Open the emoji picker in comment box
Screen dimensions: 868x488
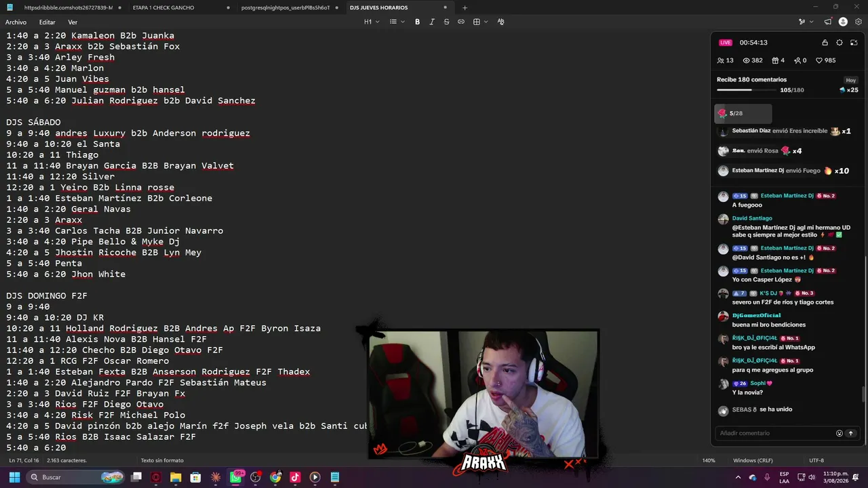[840, 433]
